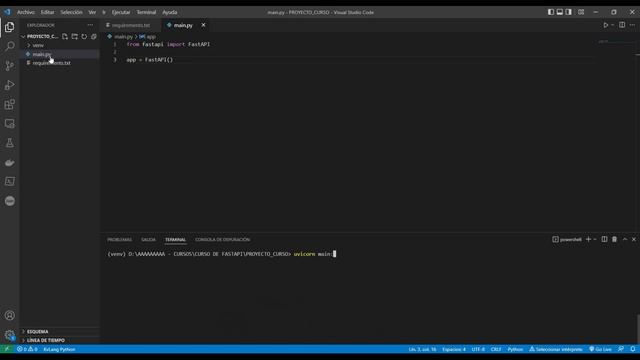The width and height of the screenshot is (640, 360).
Task: Open customize layout button
Action: pyautogui.click(x=581, y=12)
